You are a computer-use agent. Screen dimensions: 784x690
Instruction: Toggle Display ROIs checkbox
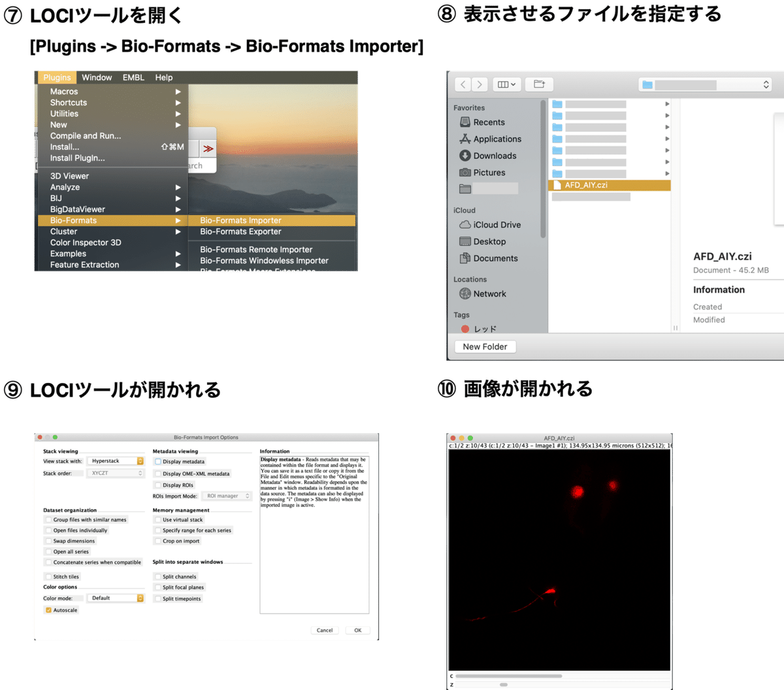157,485
